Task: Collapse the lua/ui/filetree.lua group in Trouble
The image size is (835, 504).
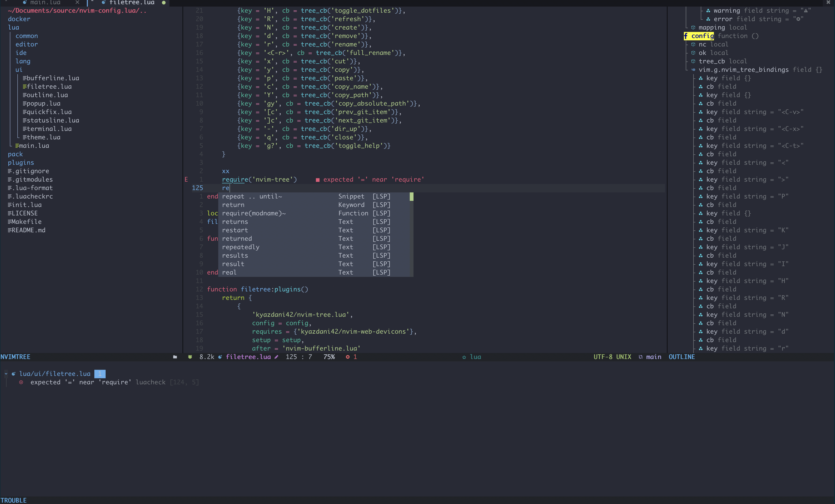Action: pos(6,374)
